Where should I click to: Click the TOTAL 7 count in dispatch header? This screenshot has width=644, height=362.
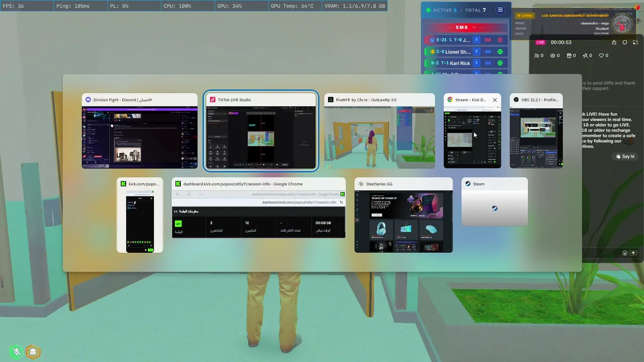click(475, 10)
